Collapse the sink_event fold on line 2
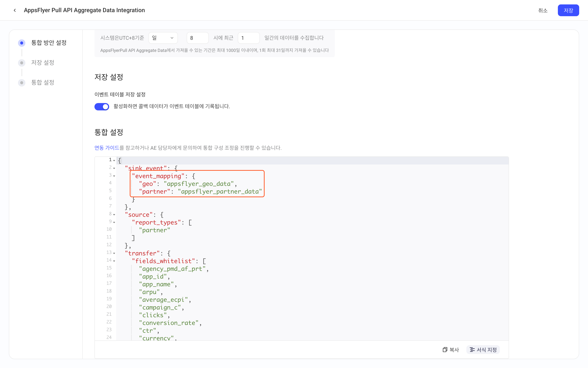 (114, 168)
